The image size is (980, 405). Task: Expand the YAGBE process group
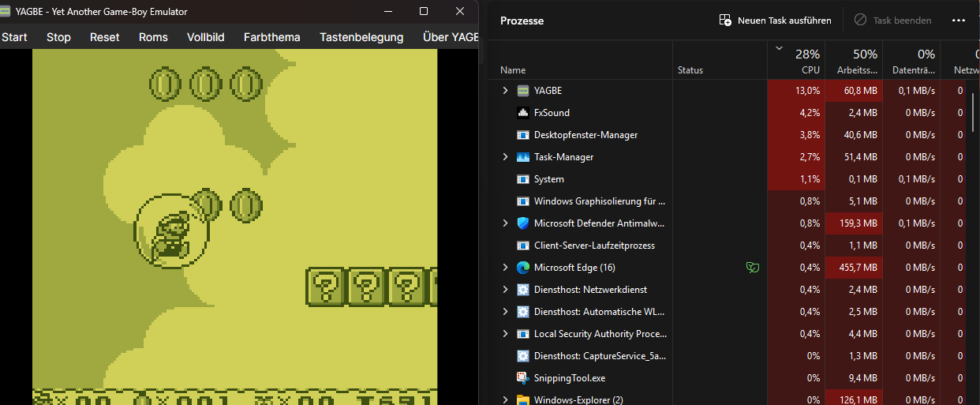click(505, 91)
